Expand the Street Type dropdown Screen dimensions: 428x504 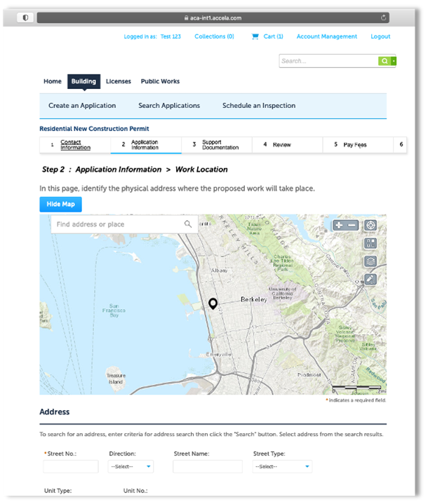pos(282,466)
